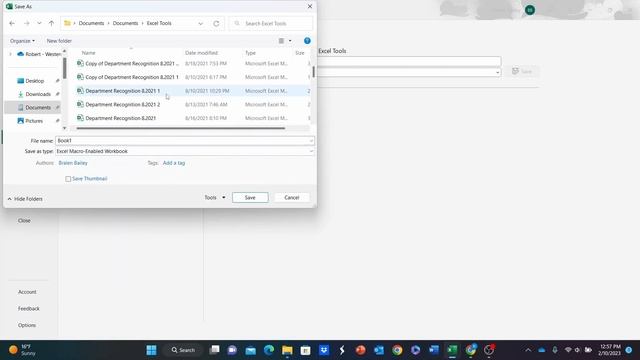640x360 pixels.
Task: Sort files by Name column
Action: click(89, 53)
